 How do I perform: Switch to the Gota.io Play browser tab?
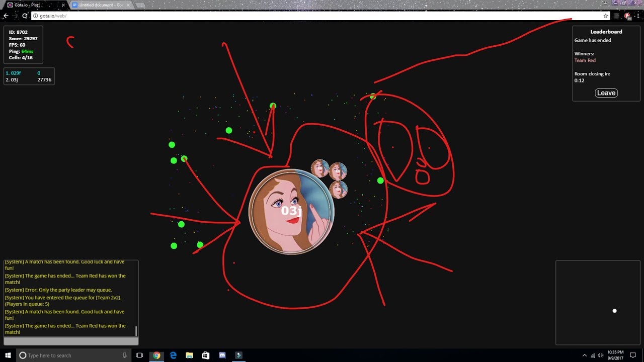pyautogui.click(x=35, y=5)
